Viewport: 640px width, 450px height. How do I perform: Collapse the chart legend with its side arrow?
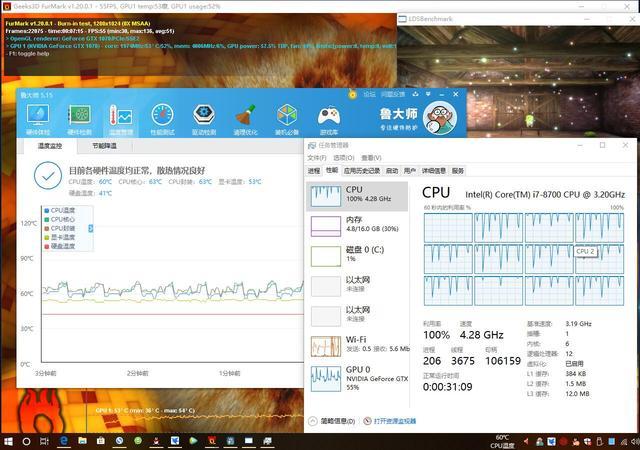[x=91, y=229]
